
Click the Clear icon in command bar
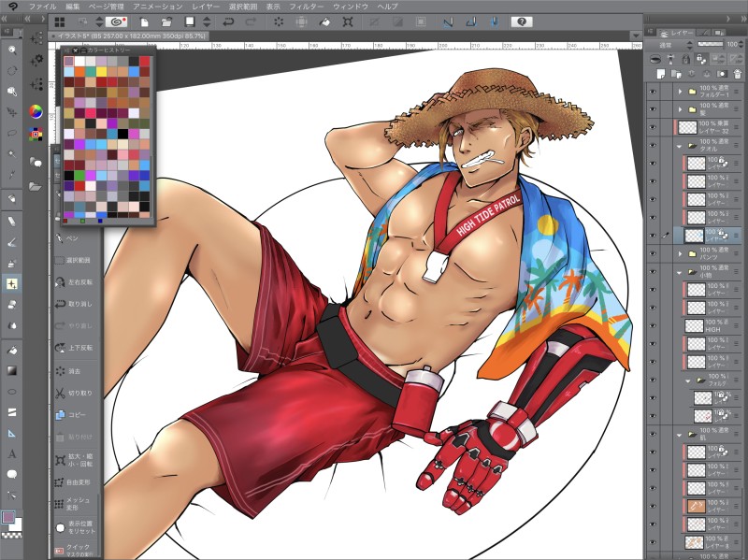pos(279,22)
